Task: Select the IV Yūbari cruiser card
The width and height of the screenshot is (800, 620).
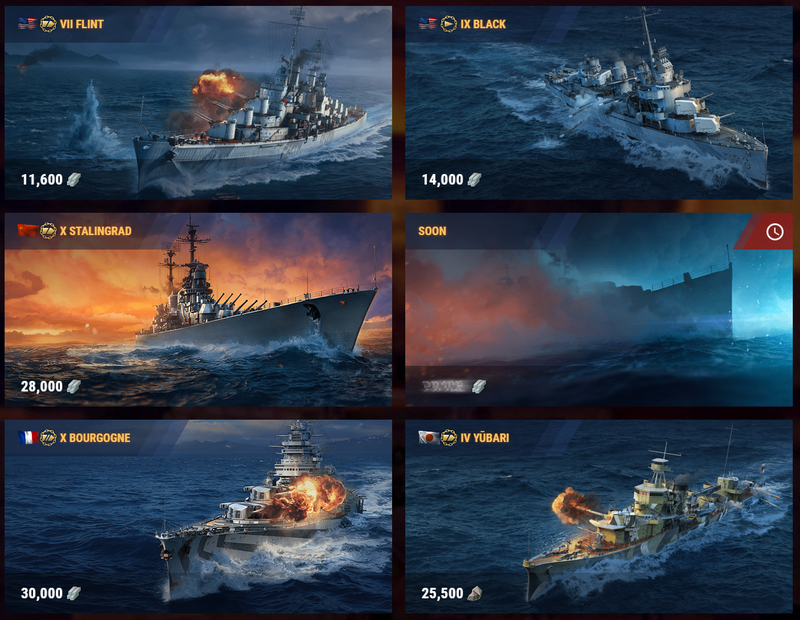Action: pyautogui.click(x=599, y=516)
